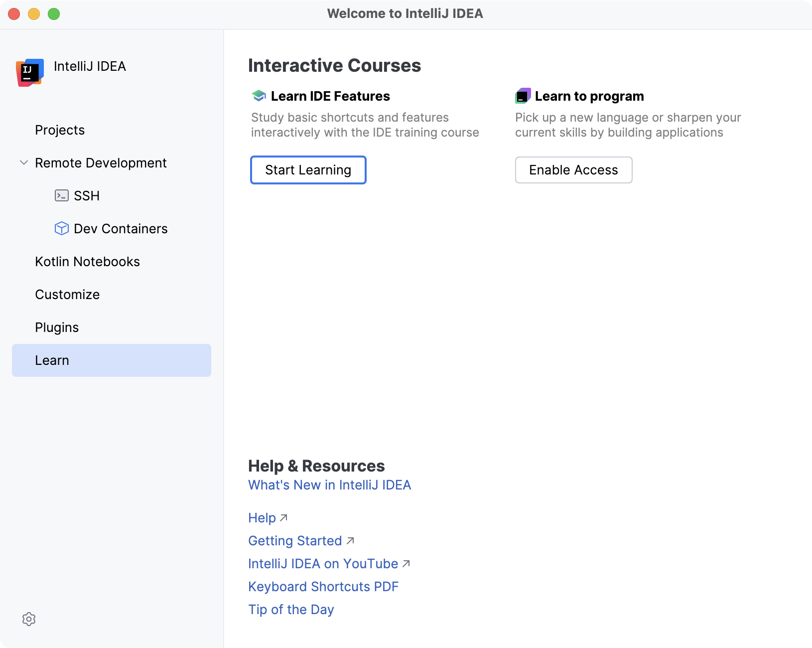Viewport: 812px width, 648px height.
Task: Open the Keyboard Shortcuts PDF link
Action: coord(323,587)
